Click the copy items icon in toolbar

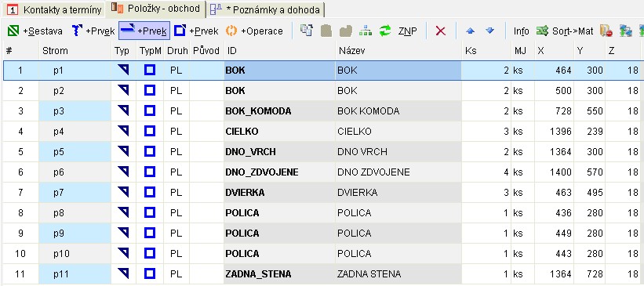tap(307, 31)
